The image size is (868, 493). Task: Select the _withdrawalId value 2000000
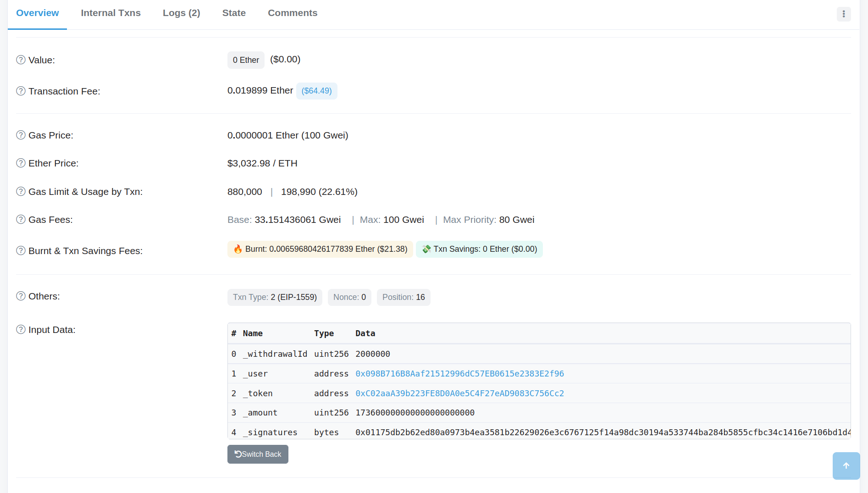pyautogui.click(x=373, y=354)
